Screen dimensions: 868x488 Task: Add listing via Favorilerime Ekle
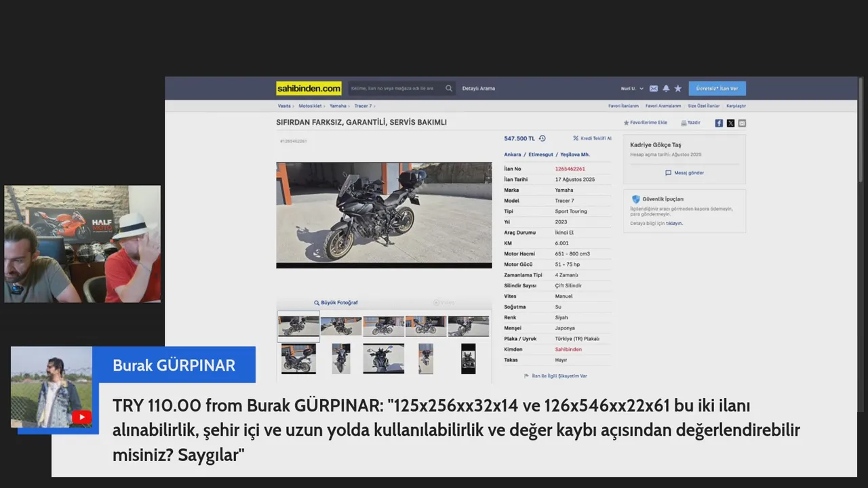(x=646, y=123)
